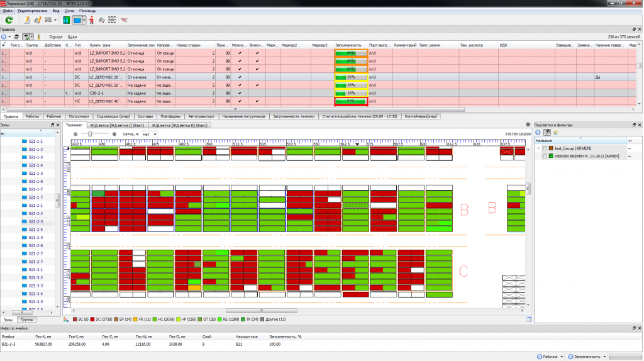Toggle Можно checkmark in C10-2-1 row

coord(240,93)
